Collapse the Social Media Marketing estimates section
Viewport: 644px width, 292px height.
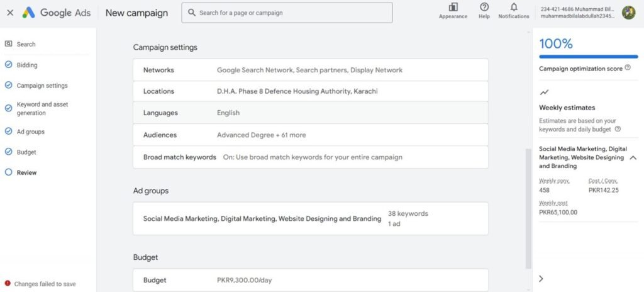point(633,157)
